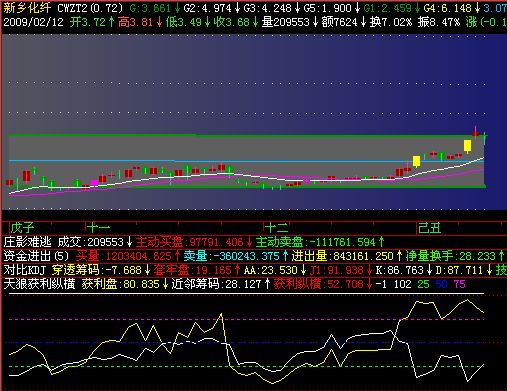This screenshot has width=507, height=391.
Task: Click the blue 50 level label
Action: 441,284
